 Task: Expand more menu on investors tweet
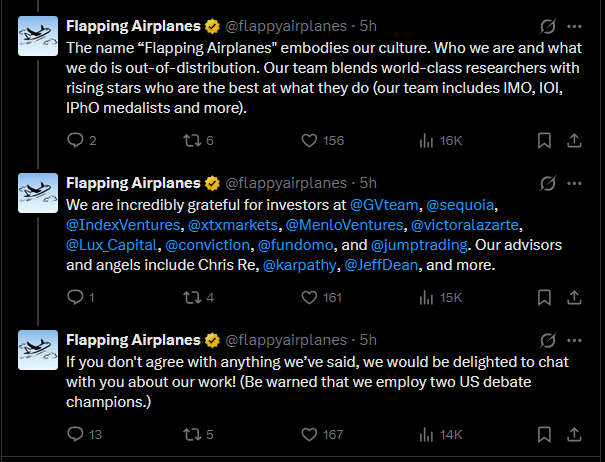[574, 183]
